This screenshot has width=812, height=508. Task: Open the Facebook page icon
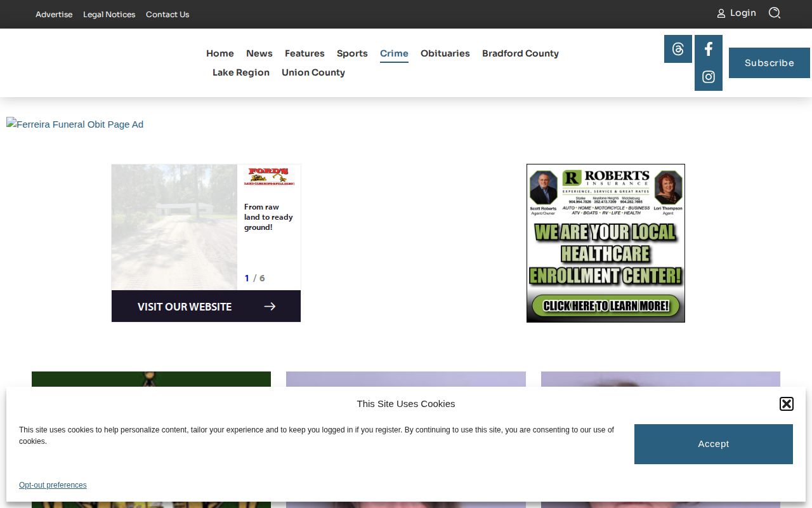click(x=709, y=49)
